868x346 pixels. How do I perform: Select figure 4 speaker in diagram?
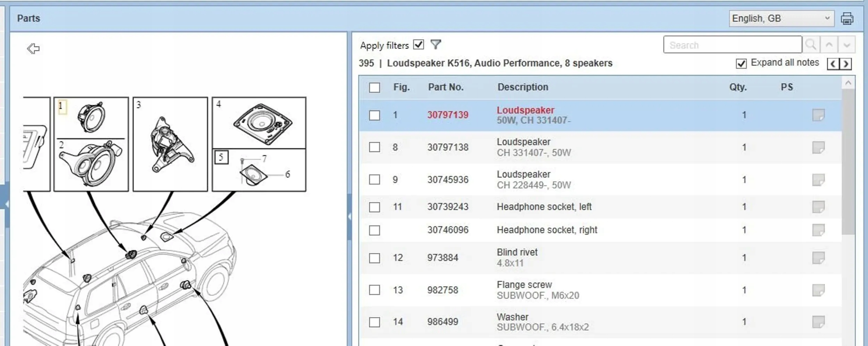coord(263,124)
